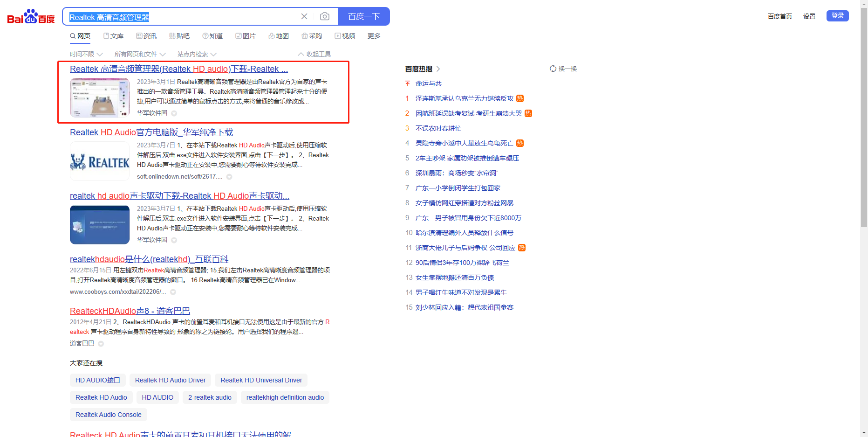This screenshot has width=868, height=437.
Task: Open the 设置 settings link
Action: pos(809,16)
